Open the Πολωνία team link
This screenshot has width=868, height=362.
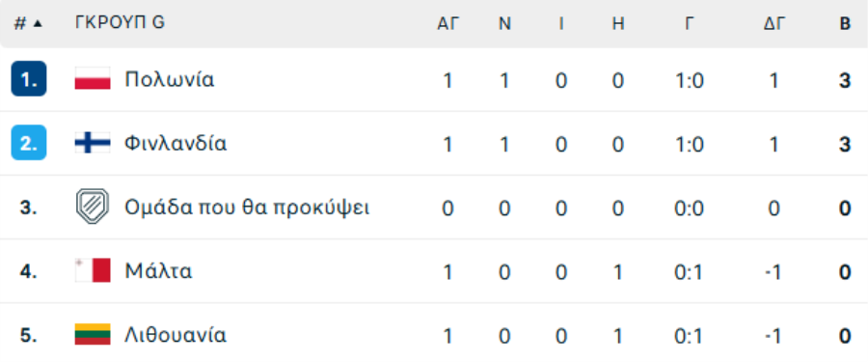tap(170, 80)
